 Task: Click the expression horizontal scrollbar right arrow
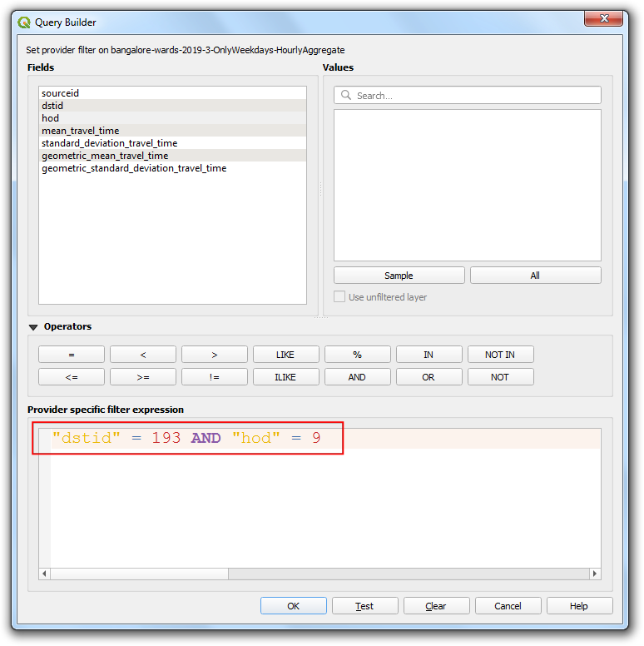point(594,574)
